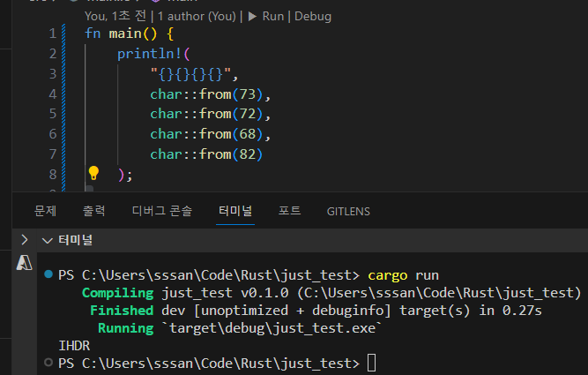
Task: Click the grey decoration dot on last prompt
Action: point(48,363)
